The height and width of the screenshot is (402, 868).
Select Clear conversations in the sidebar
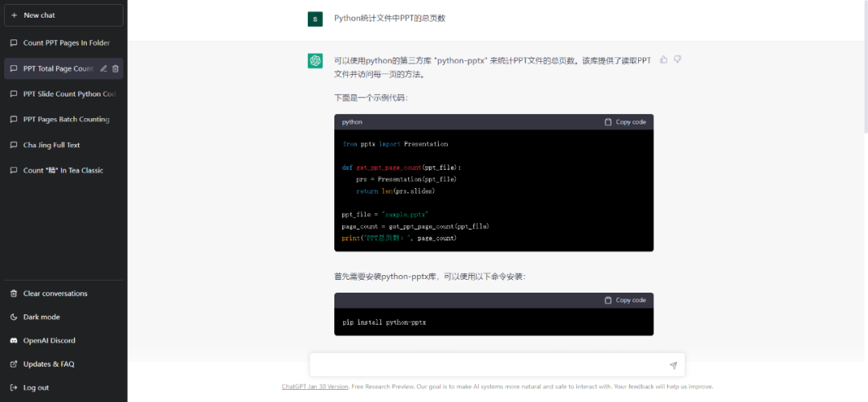coord(55,293)
